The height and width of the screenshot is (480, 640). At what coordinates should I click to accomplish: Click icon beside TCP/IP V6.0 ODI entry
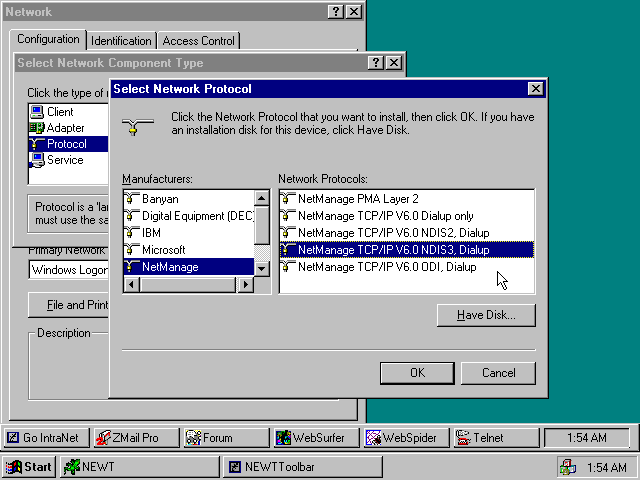click(x=288, y=267)
